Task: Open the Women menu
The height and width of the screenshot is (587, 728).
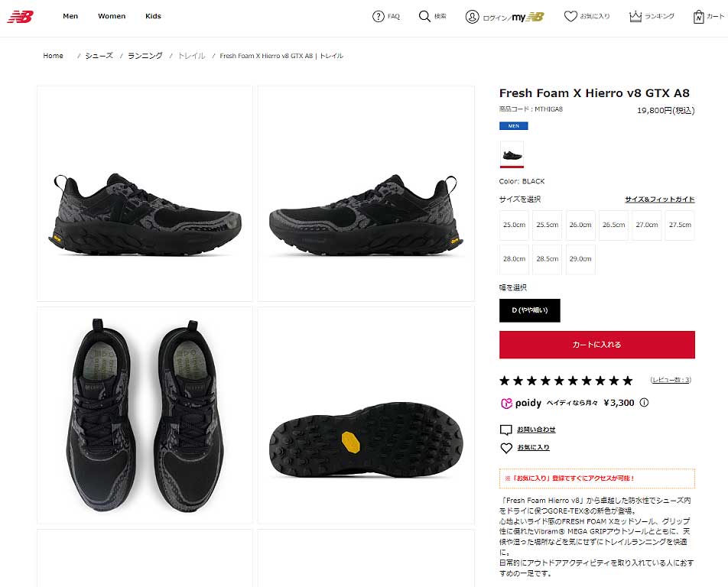Action: (x=112, y=16)
